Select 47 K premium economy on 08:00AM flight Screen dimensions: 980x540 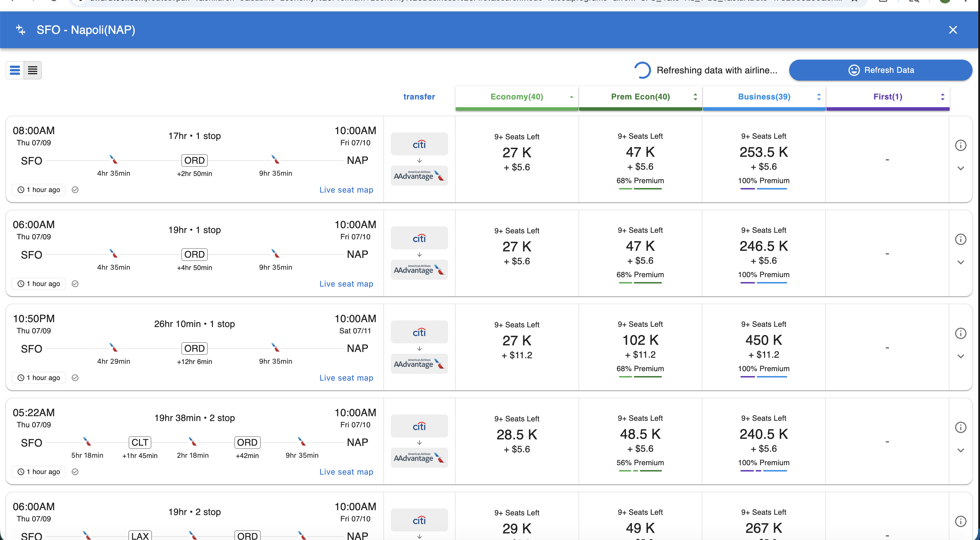(x=640, y=152)
